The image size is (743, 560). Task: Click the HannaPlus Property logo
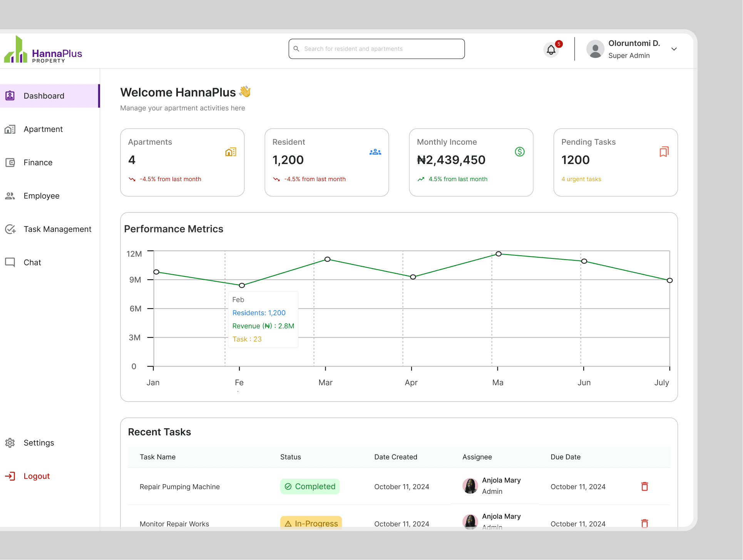43,50
